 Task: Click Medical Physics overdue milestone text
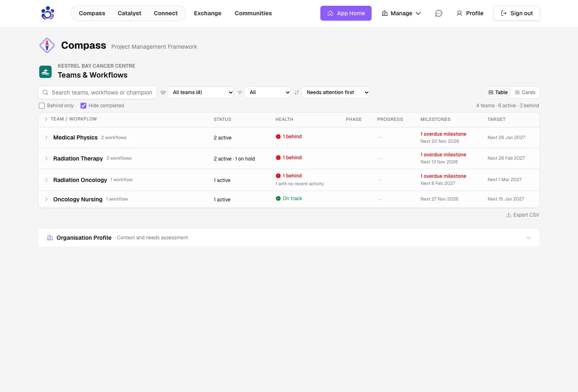point(443,134)
